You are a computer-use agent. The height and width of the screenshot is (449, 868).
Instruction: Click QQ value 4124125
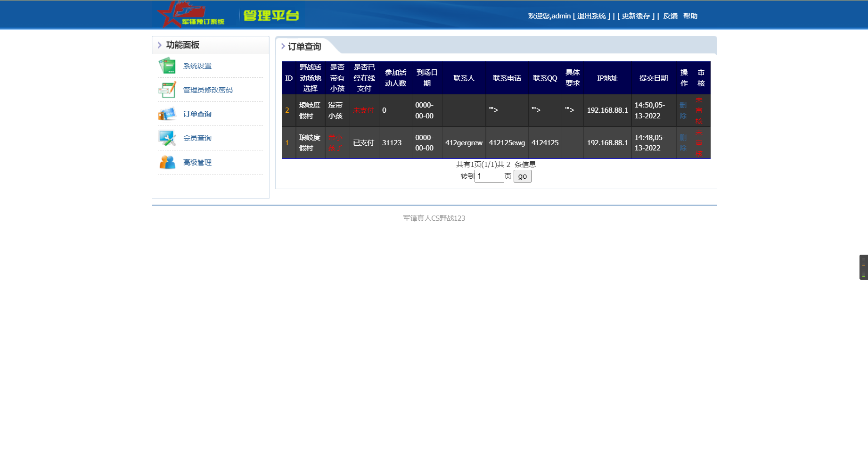point(545,143)
